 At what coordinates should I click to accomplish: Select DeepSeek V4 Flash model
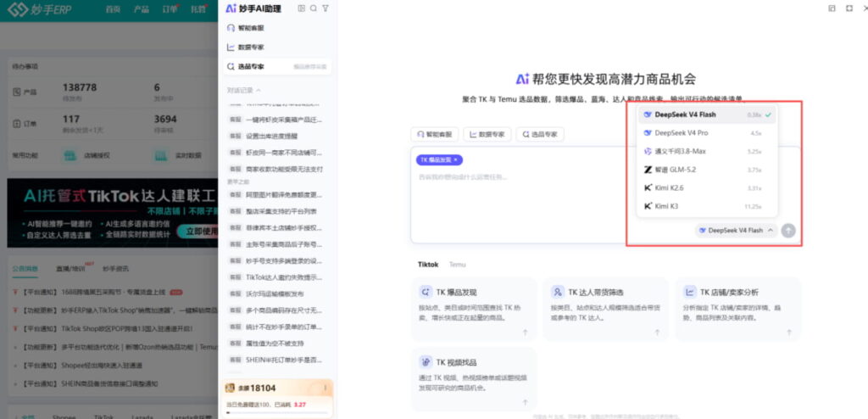[x=707, y=115]
